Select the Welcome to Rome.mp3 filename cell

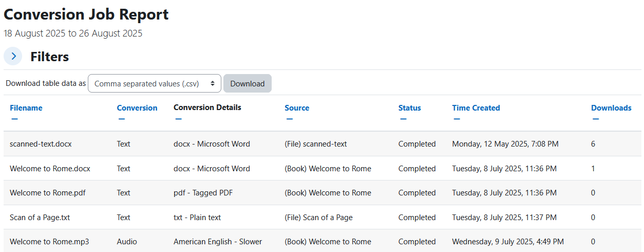coord(49,242)
